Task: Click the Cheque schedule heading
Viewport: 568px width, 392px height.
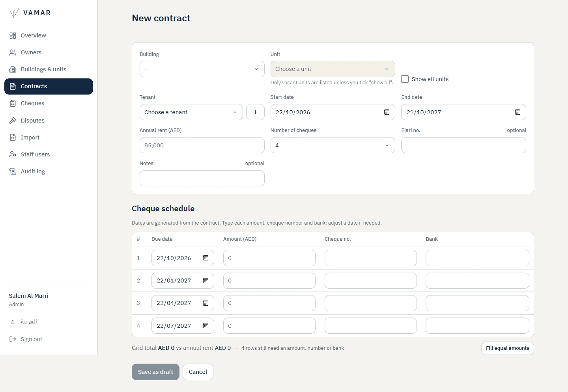Action: tap(163, 208)
